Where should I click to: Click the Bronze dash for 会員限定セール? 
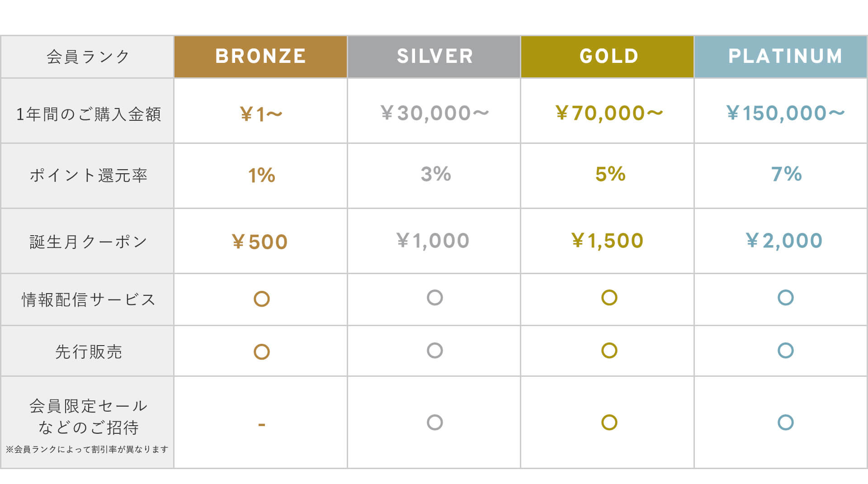(x=262, y=425)
